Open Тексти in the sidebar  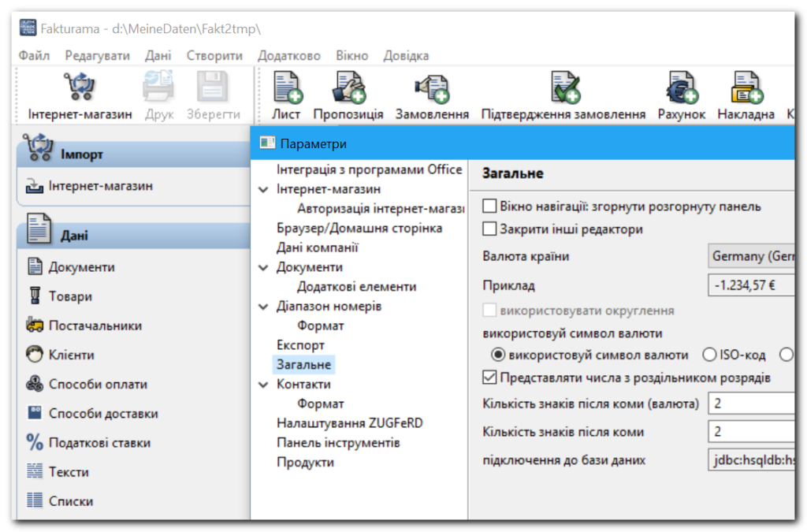coord(58,472)
